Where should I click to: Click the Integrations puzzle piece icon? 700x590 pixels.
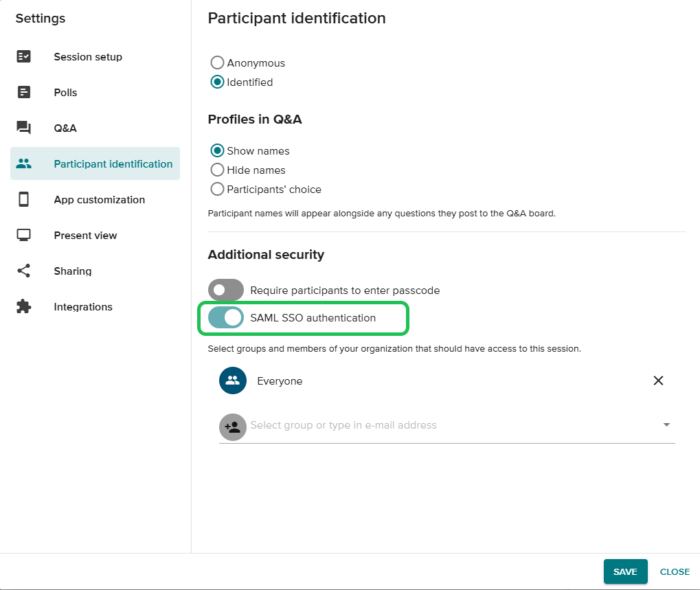pyautogui.click(x=24, y=307)
